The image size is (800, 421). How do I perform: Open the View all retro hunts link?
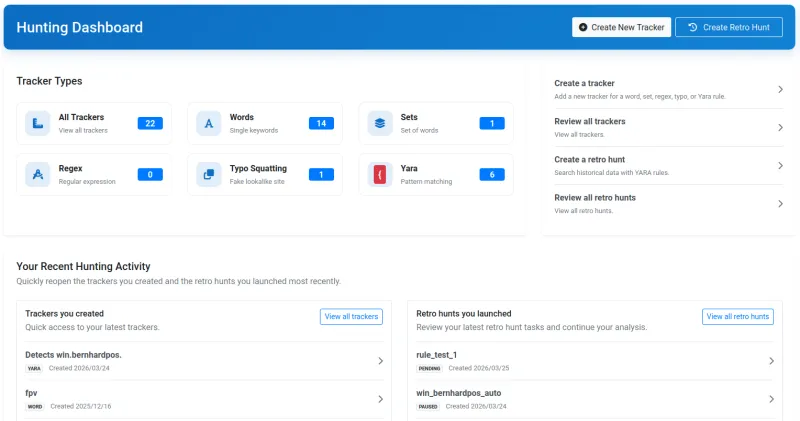tap(738, 316)
